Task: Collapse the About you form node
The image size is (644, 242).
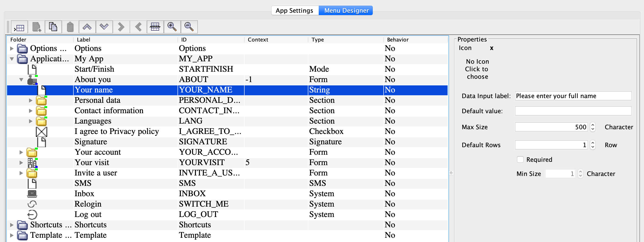Action: point(21,80)
